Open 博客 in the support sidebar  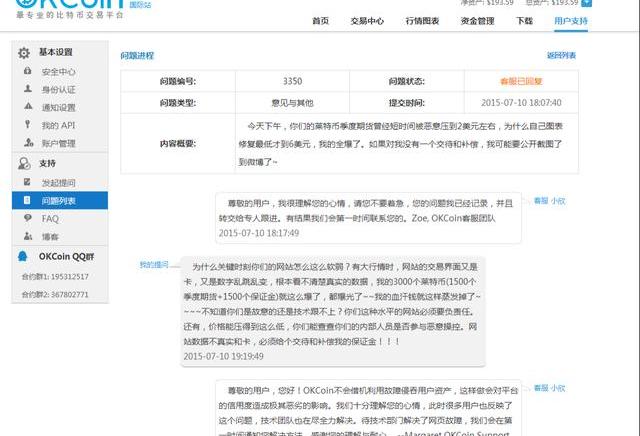point(50,237)
